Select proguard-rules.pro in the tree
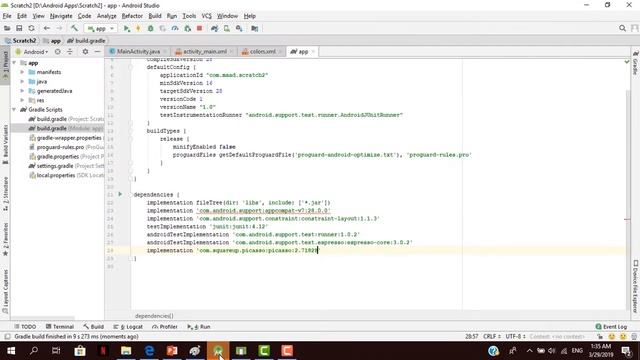The width and height of the screenshot is (640, 360). click(66, 147)
